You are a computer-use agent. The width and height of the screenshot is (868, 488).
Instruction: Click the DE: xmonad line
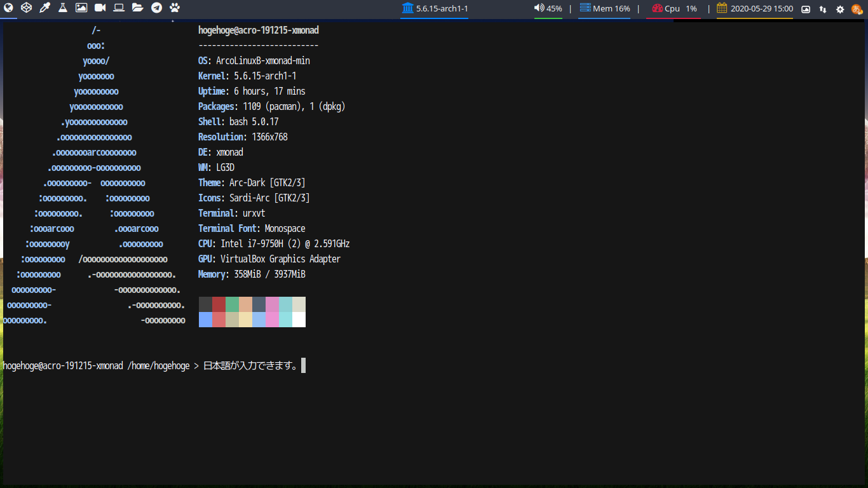[220, 152]
